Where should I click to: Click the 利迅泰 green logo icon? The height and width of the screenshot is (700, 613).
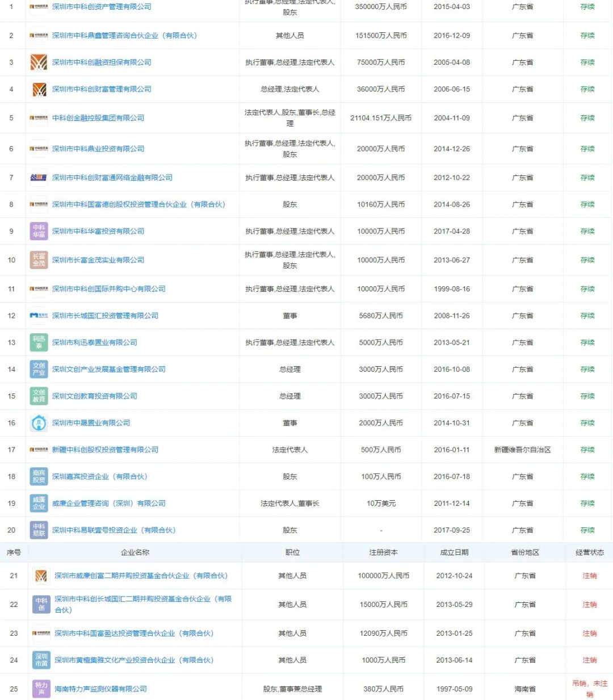click(x=39, y=342)
